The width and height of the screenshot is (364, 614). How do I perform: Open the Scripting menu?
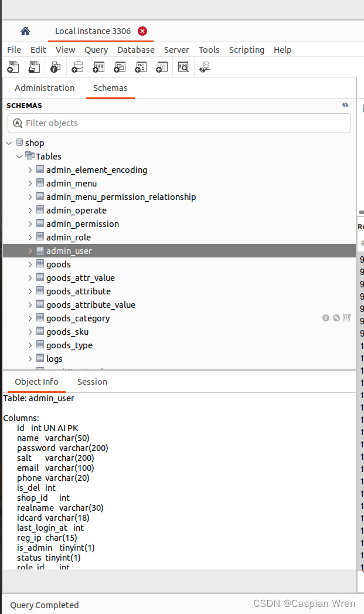247,50
